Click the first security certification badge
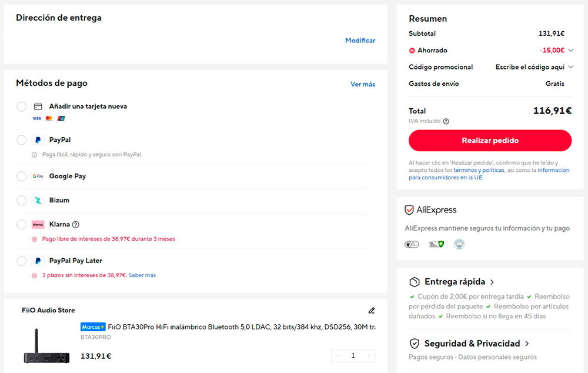The image size is (588, 373). (412, 245)
